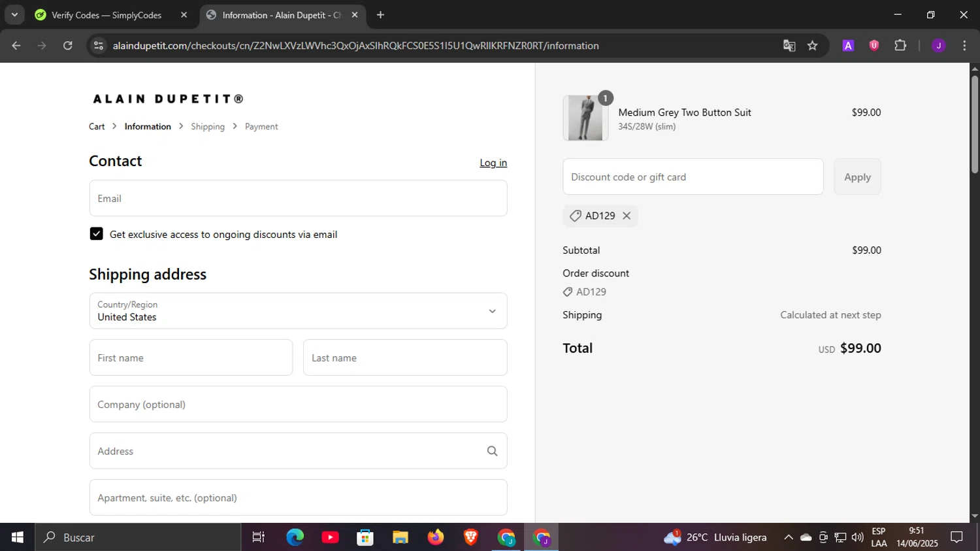Focus the Apartment, suite field
The height and width of the screenshot is (551, 980).
point(299,497)
